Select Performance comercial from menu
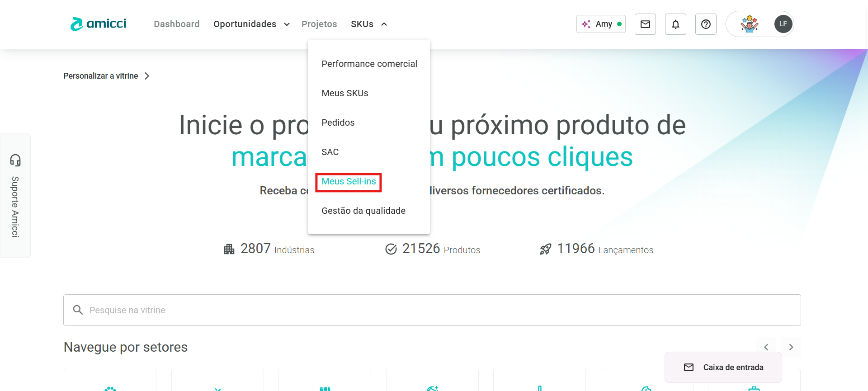 (369, 64)
